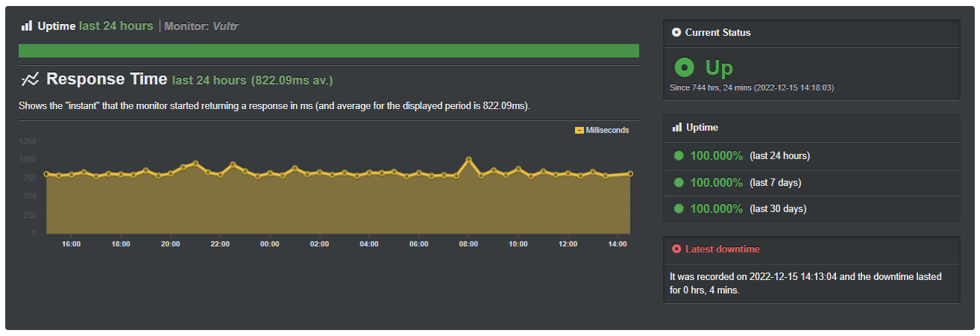The image size is (980, 336).
Task: Click the green 24-hour uptime bar
Action: pyautogui.click(x=328, y=51)
